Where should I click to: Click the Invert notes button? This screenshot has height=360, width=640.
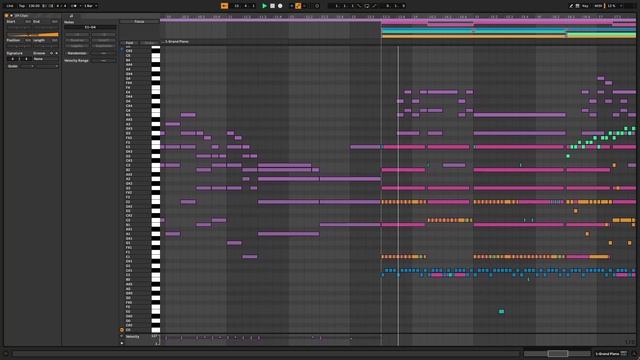point(104,40)
